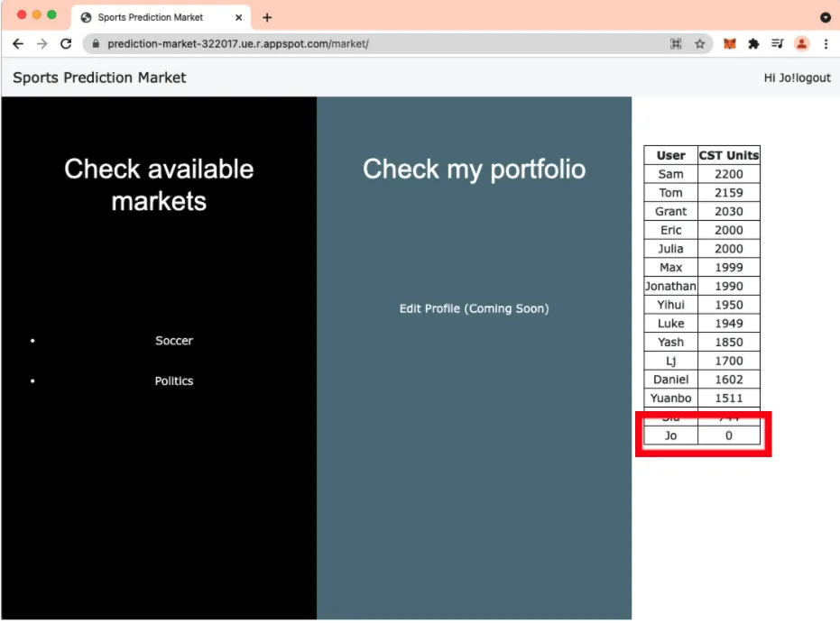Select the Yash name cell

click(670, 342)
